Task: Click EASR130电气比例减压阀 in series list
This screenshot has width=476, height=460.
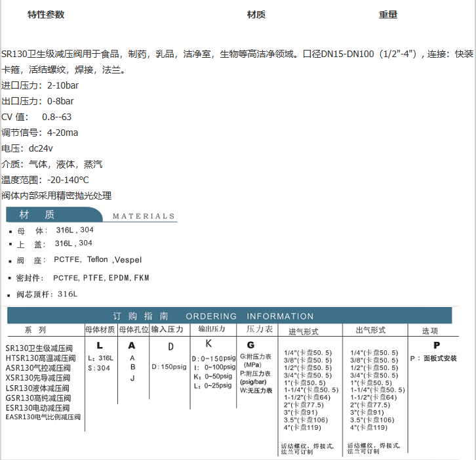Action: [43, 417]
